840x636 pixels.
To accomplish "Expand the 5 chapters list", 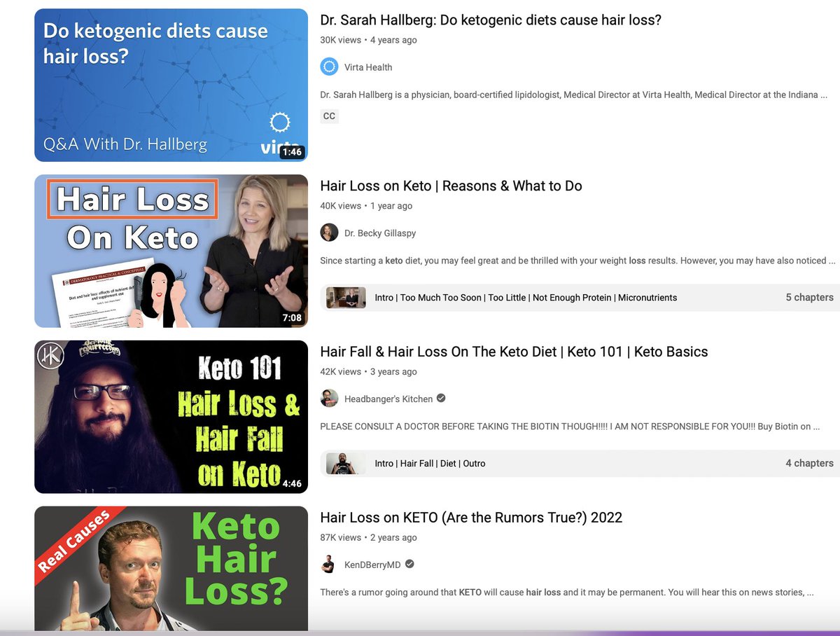I will coord(809,297).
